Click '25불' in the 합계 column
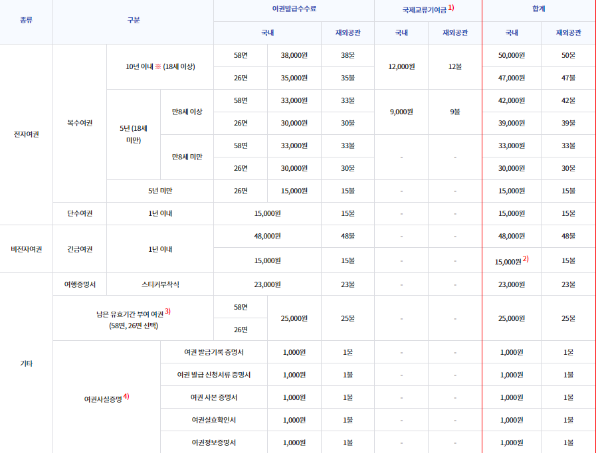Image resolution: width=600 pixels, height=453 pixels. click(x=568, y=318)
